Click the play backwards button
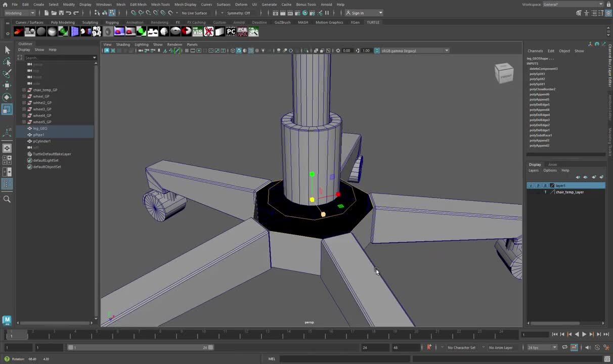 (577, 334)
